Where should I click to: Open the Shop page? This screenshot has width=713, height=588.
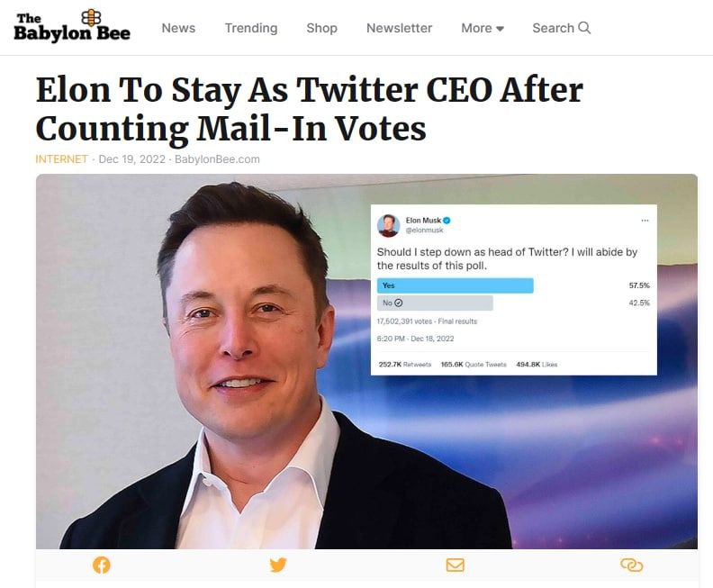321,28
